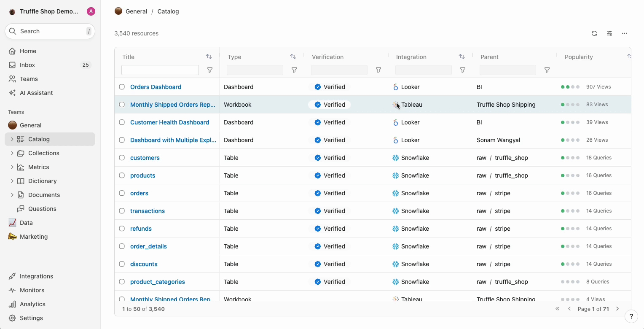Open the product_categories table link
This screenshot has width=644, height=329.
[157, 282]
